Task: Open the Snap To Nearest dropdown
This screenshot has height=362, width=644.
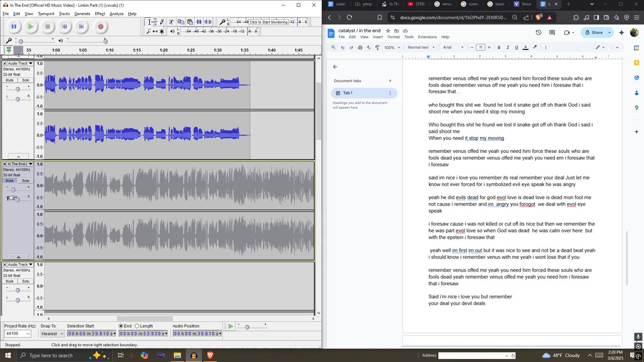Action: [62, 333]
